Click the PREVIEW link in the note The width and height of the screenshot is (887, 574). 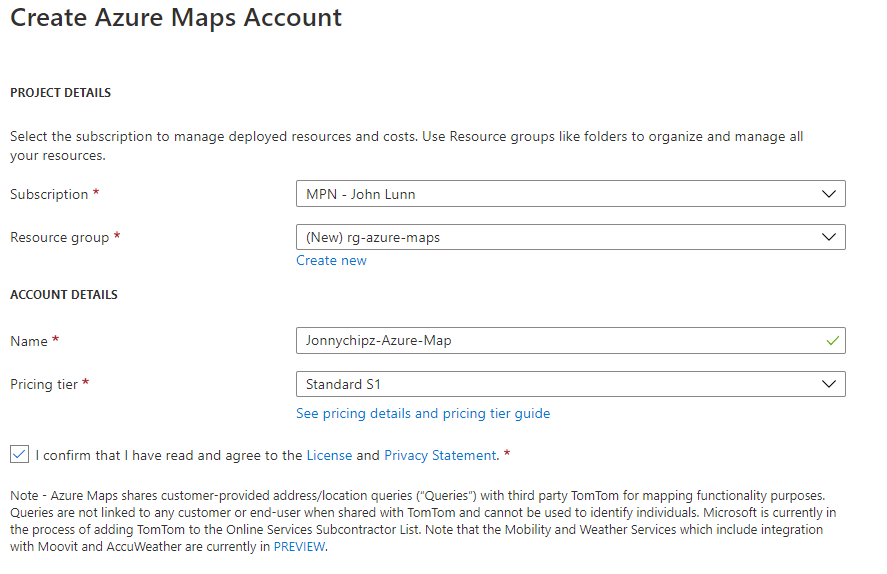[x=299, y=547]
